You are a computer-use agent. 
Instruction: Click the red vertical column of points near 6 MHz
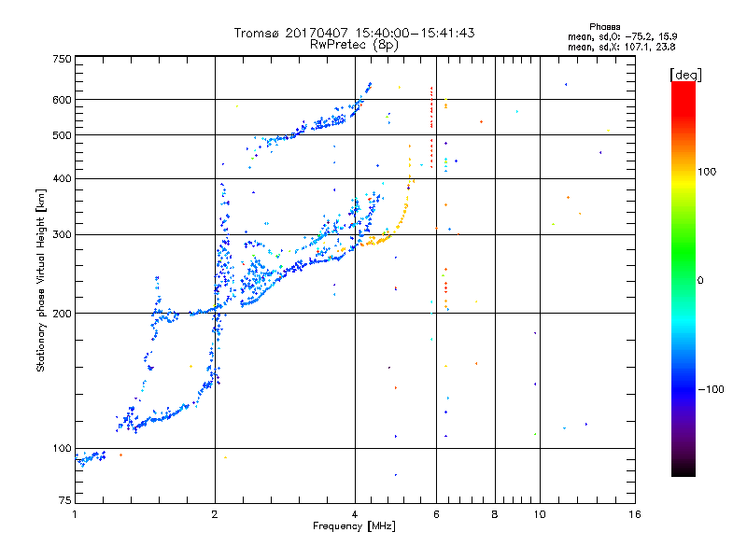[x=431, y=128]
